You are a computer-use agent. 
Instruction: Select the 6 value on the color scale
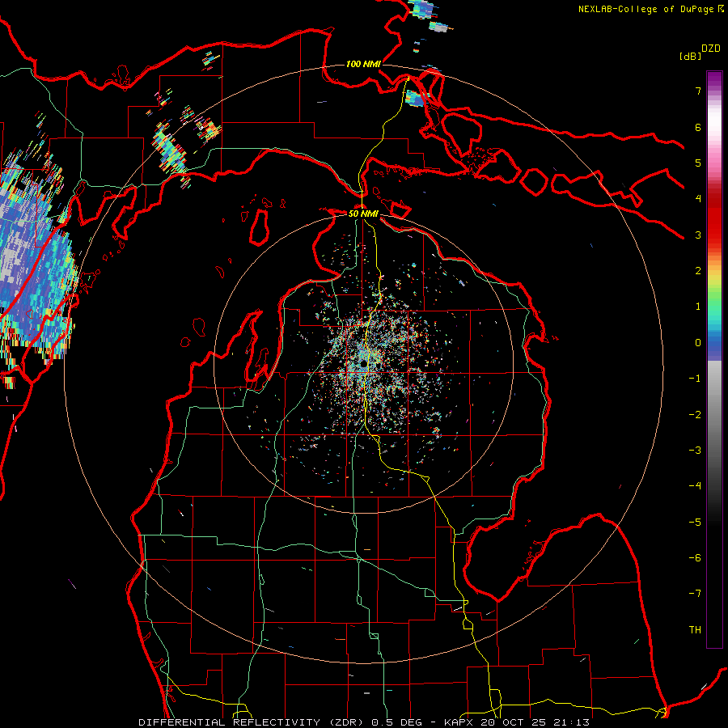[698, 127]
